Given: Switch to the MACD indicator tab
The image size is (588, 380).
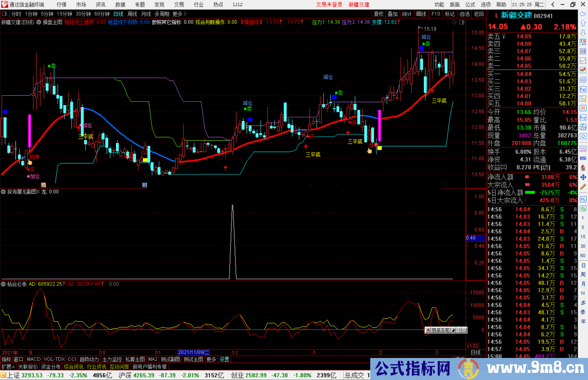Looking at the screenshot, I should [34, 359].
